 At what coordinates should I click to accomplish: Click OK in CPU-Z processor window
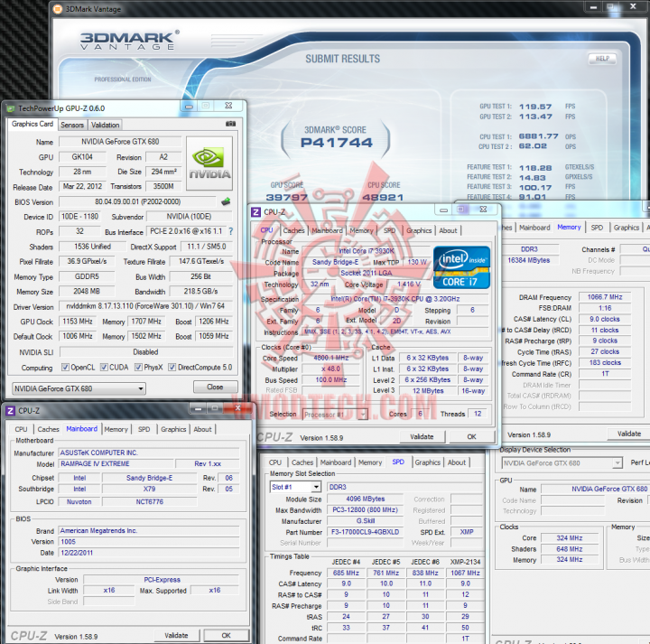472,436
